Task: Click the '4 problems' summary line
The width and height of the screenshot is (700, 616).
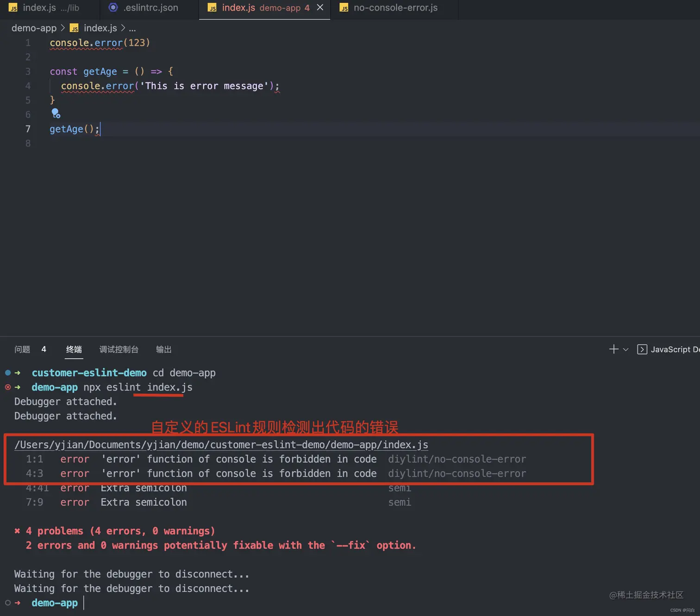Action: pyautogui.click(x=115, y=531)
